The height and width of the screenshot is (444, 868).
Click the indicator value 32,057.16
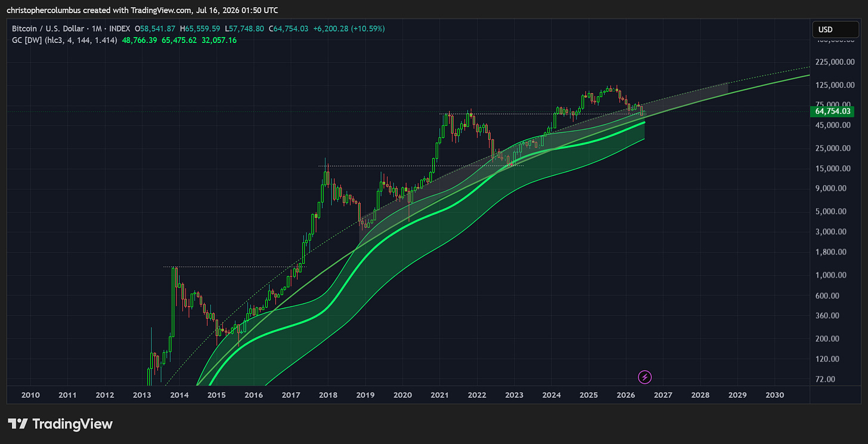click(x=219, y=40)
